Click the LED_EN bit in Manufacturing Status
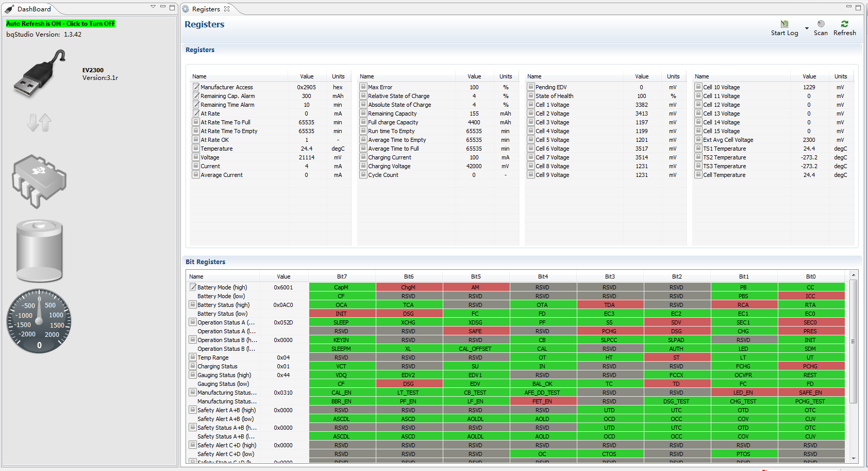 [x=744, y=393]
